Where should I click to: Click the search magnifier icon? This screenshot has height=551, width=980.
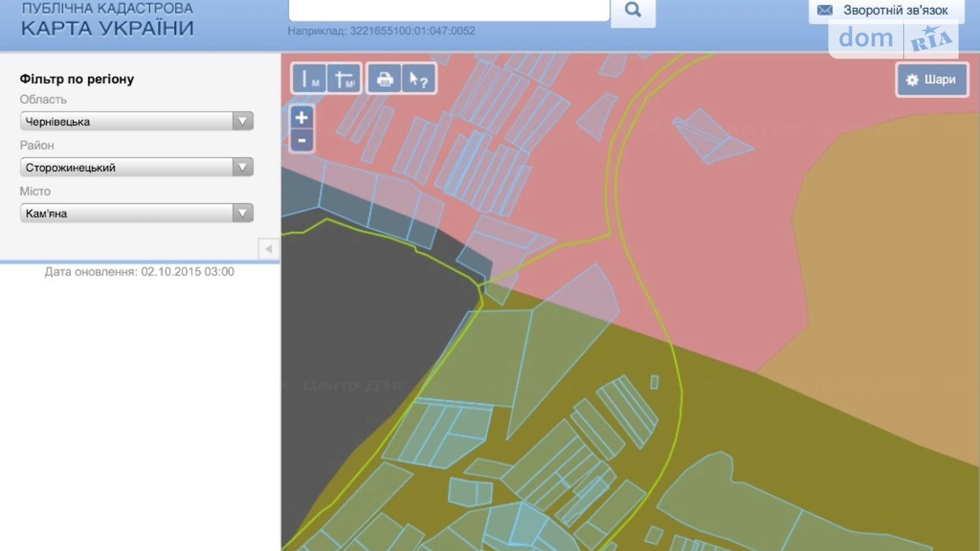point(633,11)
